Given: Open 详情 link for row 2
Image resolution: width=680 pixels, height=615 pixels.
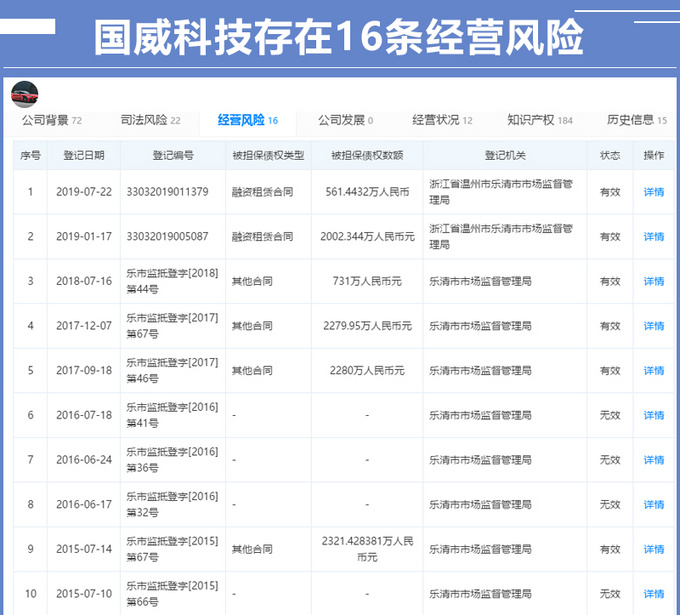Looking at the screenshot, I should coord(653,237).
